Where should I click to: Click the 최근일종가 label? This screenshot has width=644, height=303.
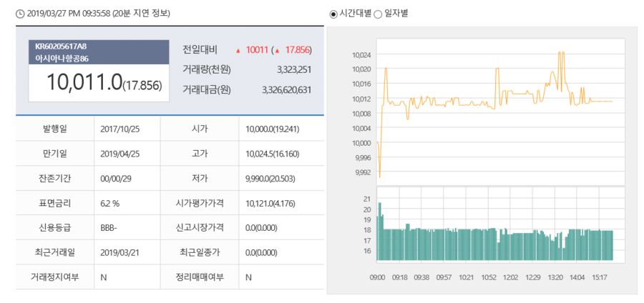[200, 252]
